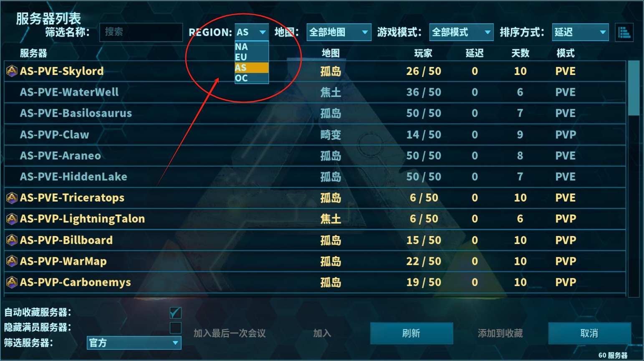Click the favorite icon beside AS-PVP-Carbonemys
Screen dimensions: 644x361
point(12,283)
